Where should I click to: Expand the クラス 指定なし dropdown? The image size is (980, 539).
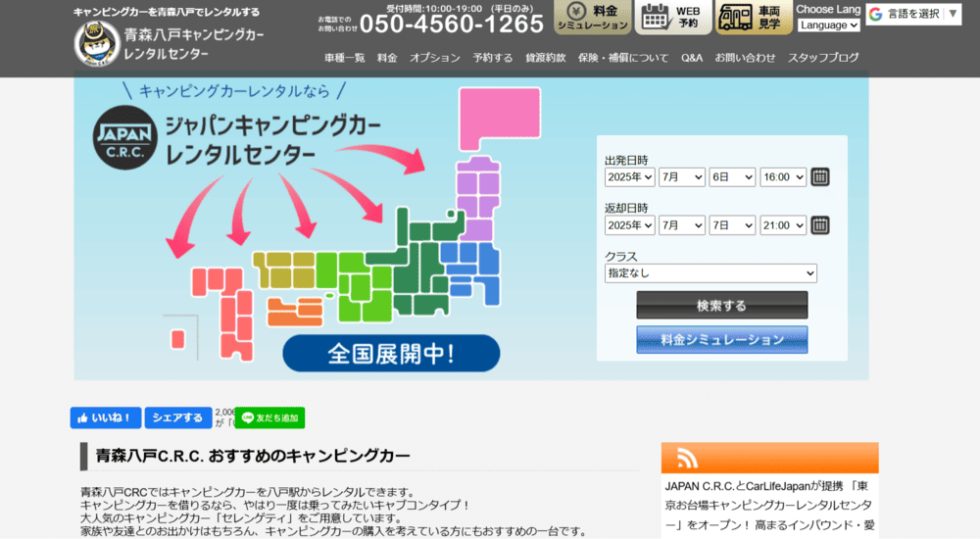pyautogui.click(x=710, y=273)
